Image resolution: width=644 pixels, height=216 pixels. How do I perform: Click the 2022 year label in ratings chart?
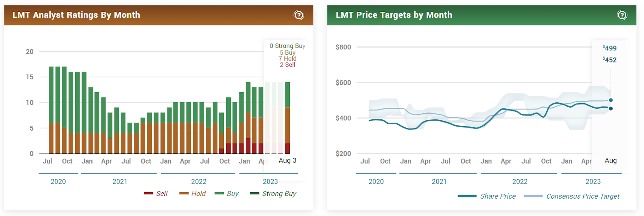pos(198,181)
